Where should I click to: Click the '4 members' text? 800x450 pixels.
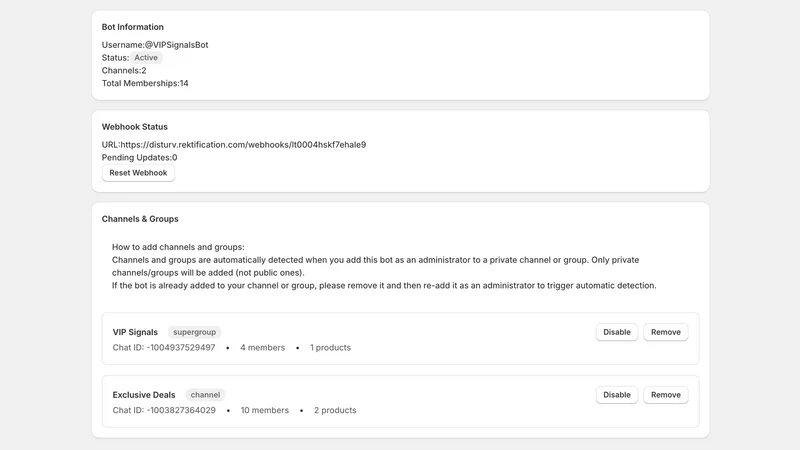click(x=263, y=347)
